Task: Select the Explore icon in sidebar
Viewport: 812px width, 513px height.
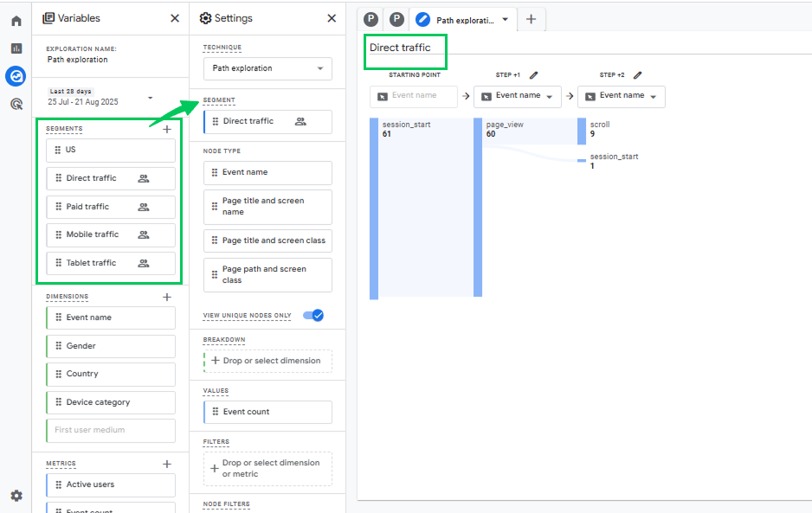Action: coord(16,76)
